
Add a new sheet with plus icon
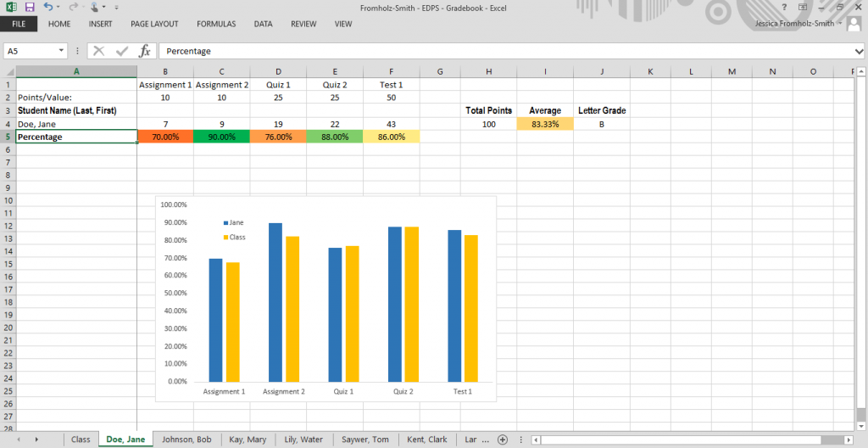click(x=503, y=440)
